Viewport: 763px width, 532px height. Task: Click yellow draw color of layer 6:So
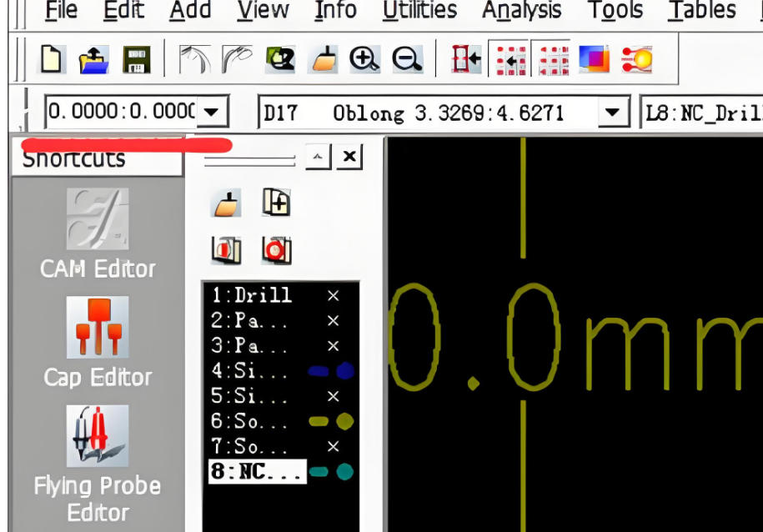(319, 421)
